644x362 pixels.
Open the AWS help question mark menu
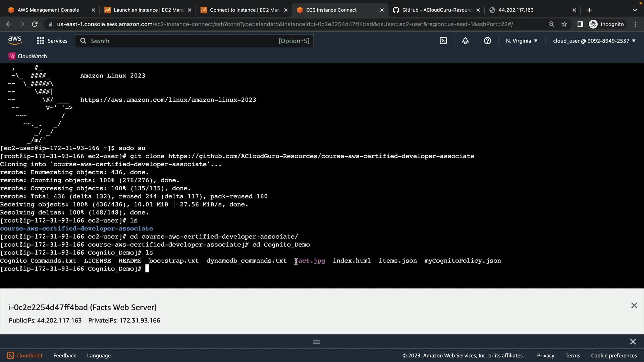487,41
